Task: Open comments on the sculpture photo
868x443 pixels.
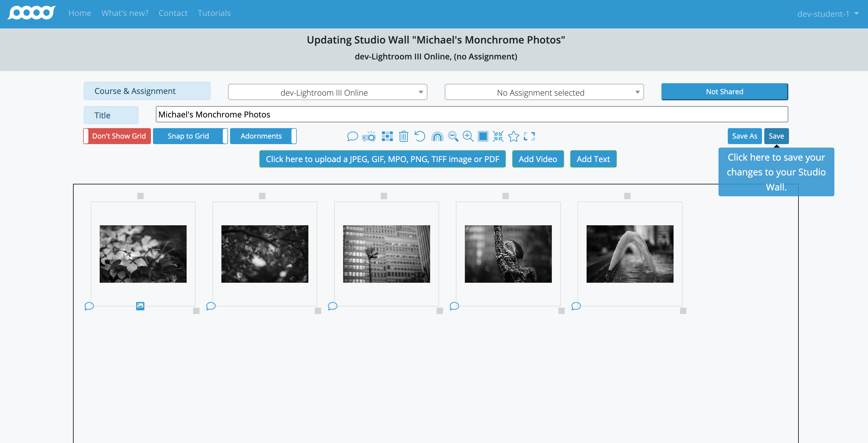Action: coord(454,306)
